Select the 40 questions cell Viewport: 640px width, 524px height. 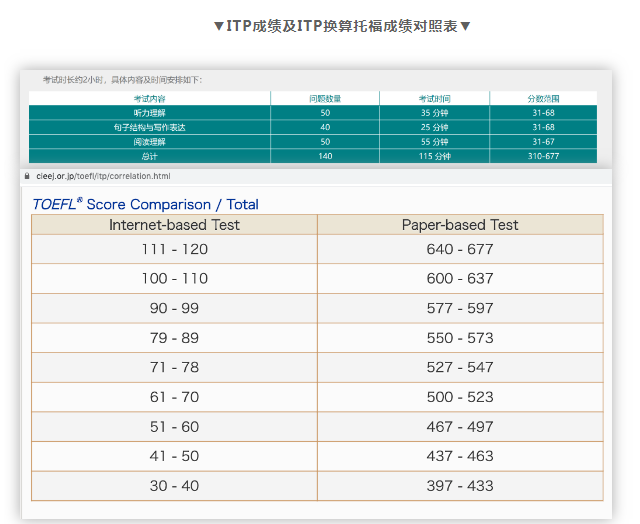pyautogui.click(x=325, y=127)
